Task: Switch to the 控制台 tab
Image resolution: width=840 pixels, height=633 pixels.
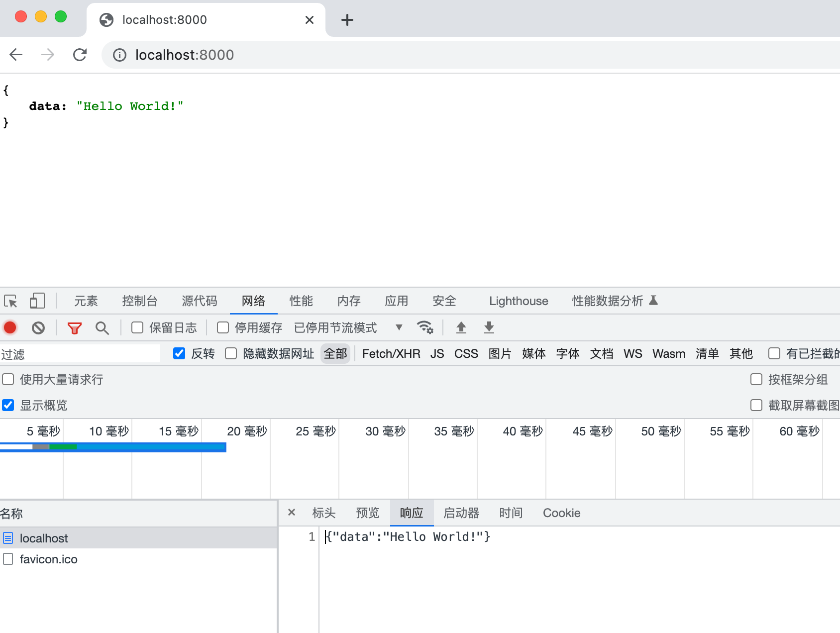Action: coord(140,301)
